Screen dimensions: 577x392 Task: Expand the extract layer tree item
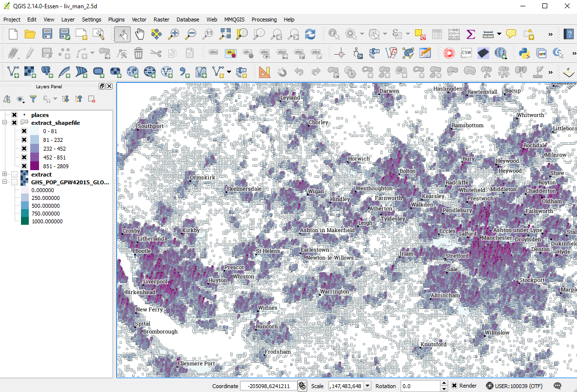point(5,175)
